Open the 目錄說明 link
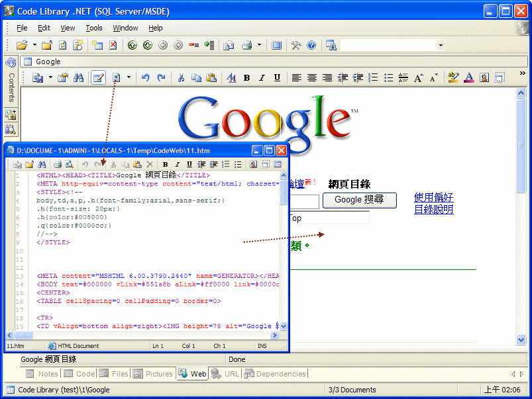This screenshot has width=532, height=399. coord(433,209)
